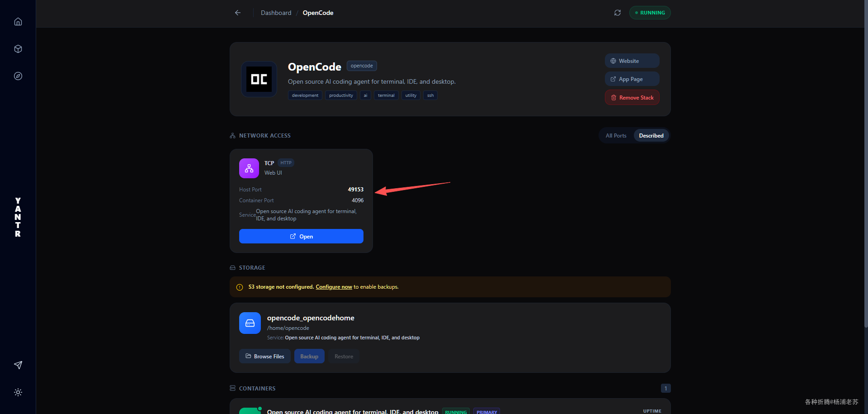Screen dimensions: 868x414
Task: Switch to All Ports view
Action: [616, 136]
